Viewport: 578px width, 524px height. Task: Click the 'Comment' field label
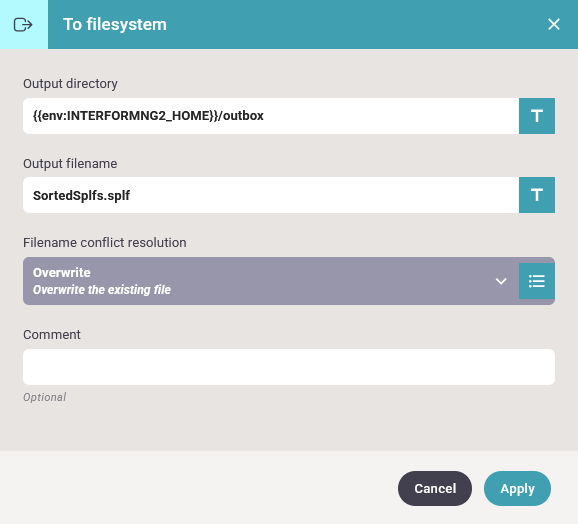click(52, 335)
